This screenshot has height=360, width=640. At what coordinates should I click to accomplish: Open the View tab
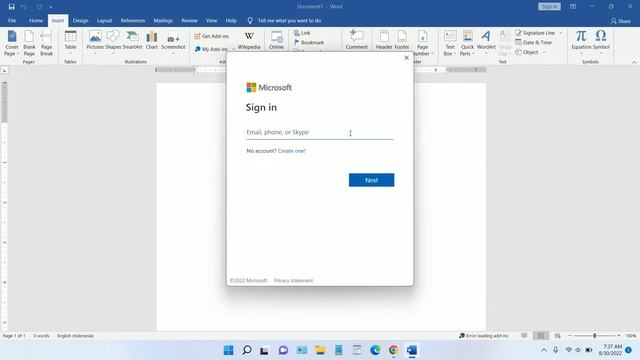(211, 20)
